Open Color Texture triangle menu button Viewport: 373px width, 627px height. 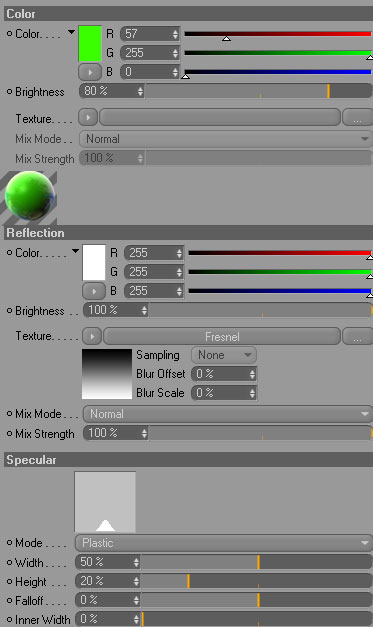[88, 118]
